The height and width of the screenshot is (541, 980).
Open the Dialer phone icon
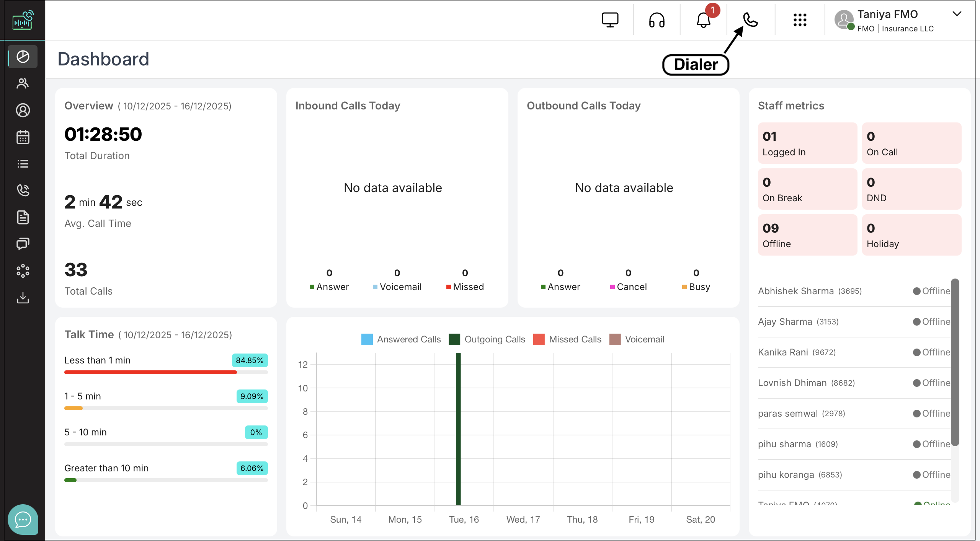750,20
